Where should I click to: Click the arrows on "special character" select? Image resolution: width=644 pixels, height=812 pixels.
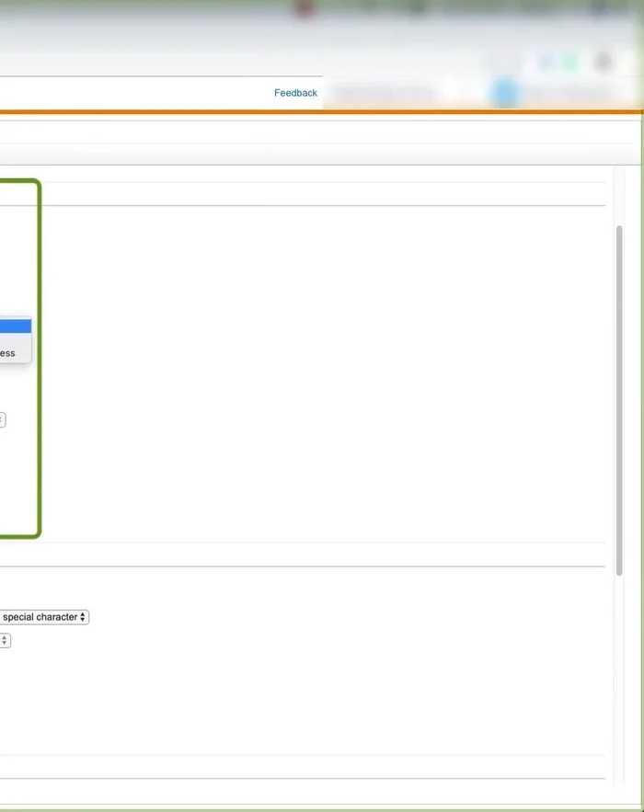[x=83, y=617]
